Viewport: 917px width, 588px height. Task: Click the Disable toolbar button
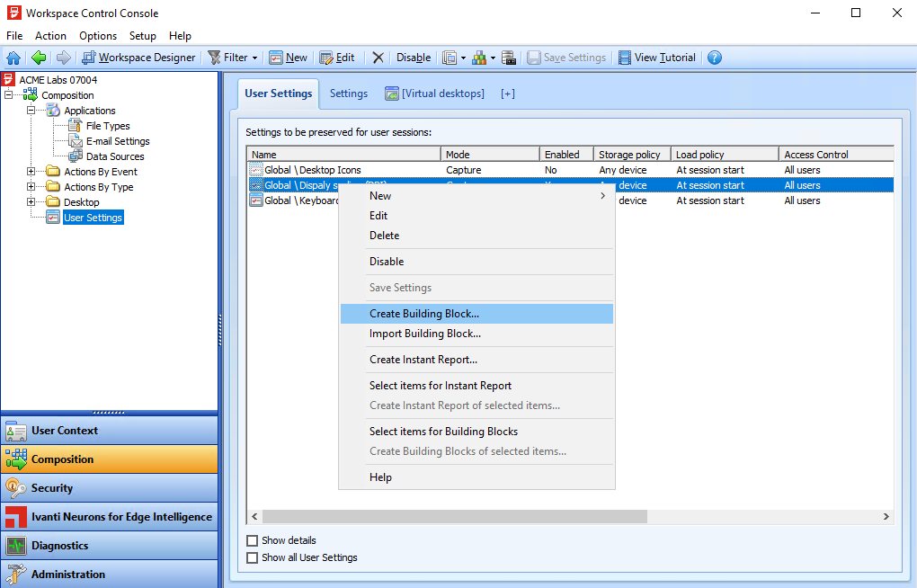[414, 58]
